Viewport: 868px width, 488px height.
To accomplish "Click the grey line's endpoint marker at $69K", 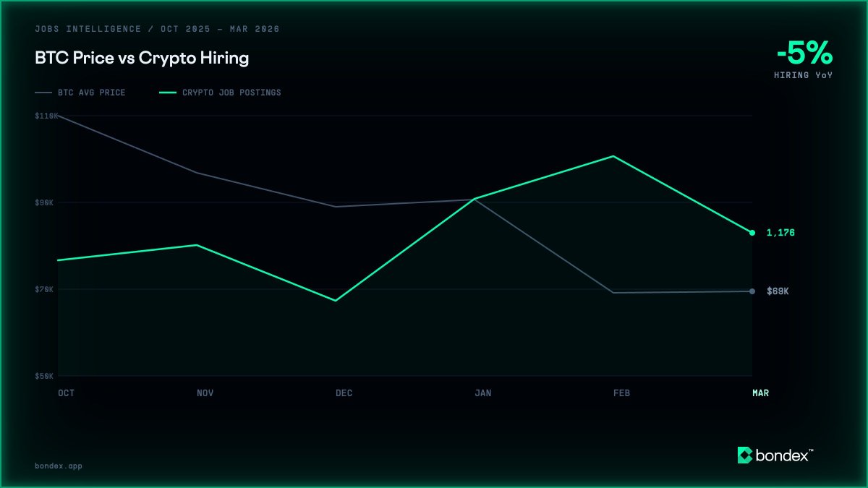I will point(752,291).
